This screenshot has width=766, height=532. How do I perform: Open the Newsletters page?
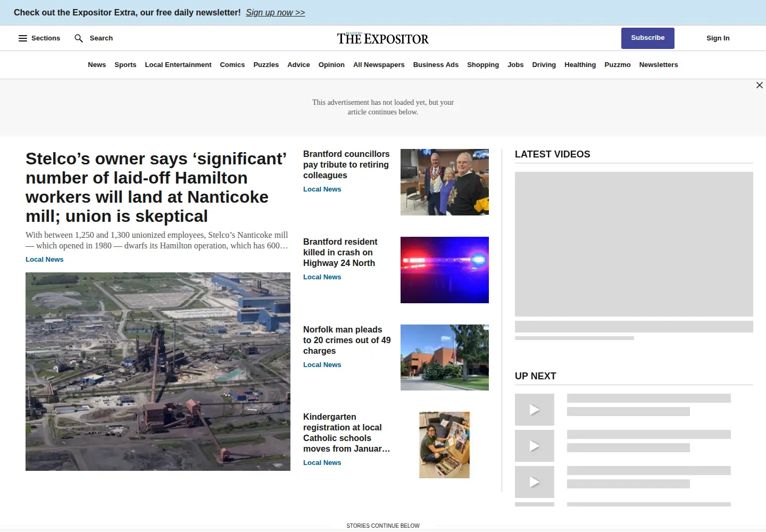click(x=659, y=65)
